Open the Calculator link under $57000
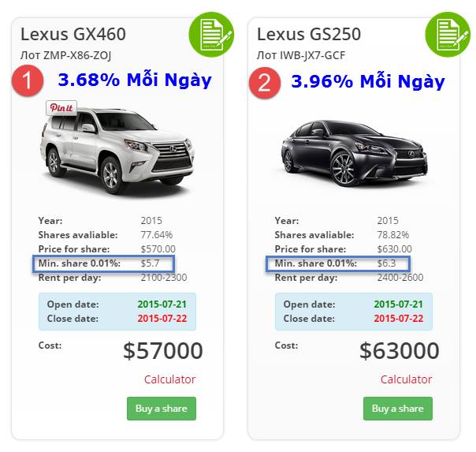The width and height of the screenshot is (476, 452). 169,379
